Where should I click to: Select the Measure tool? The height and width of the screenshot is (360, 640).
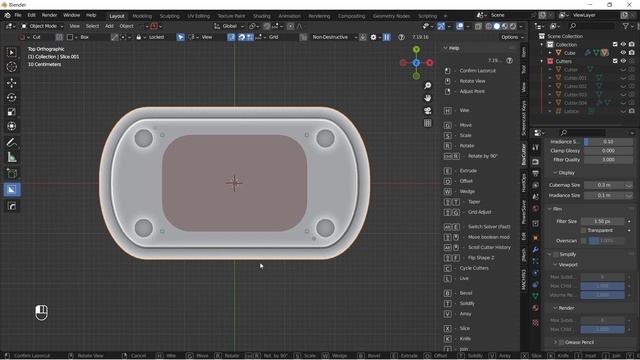(x=11, y=157)
